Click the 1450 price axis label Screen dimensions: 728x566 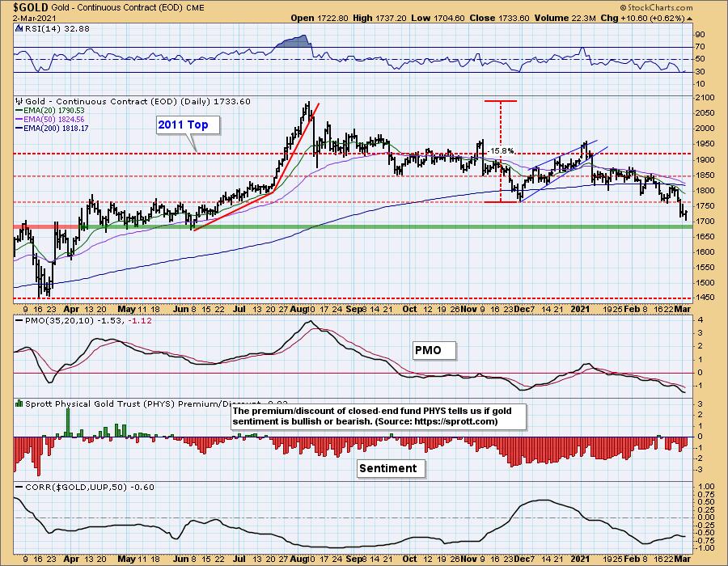(705, 298)
